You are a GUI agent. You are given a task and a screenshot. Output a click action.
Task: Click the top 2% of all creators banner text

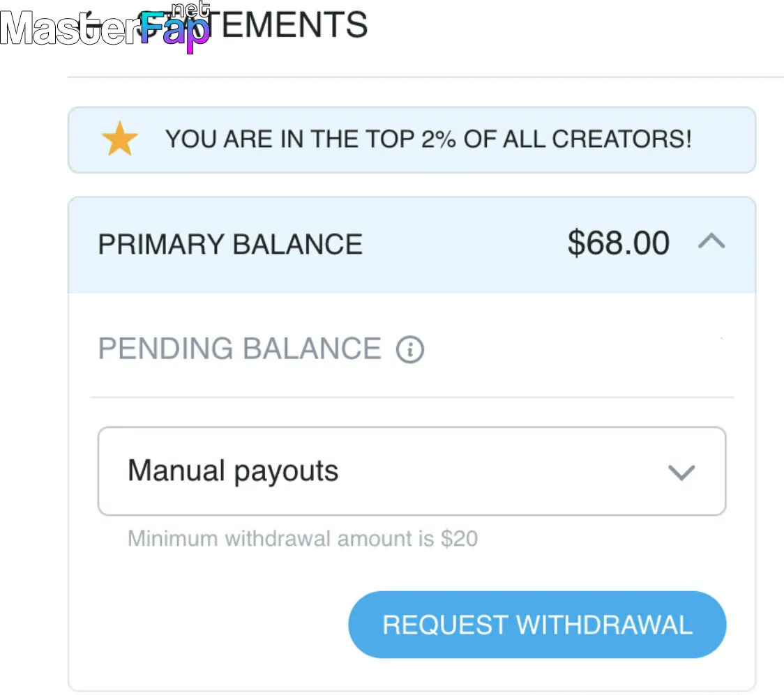428,140
